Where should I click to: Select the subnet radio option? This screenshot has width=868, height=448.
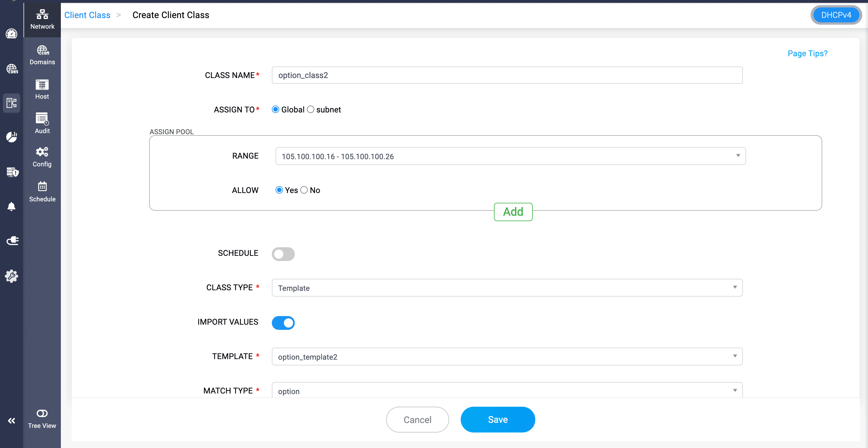311,109
